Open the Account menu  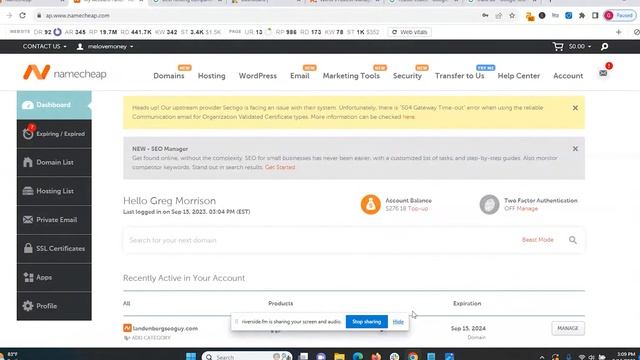[x=568, y=76]
